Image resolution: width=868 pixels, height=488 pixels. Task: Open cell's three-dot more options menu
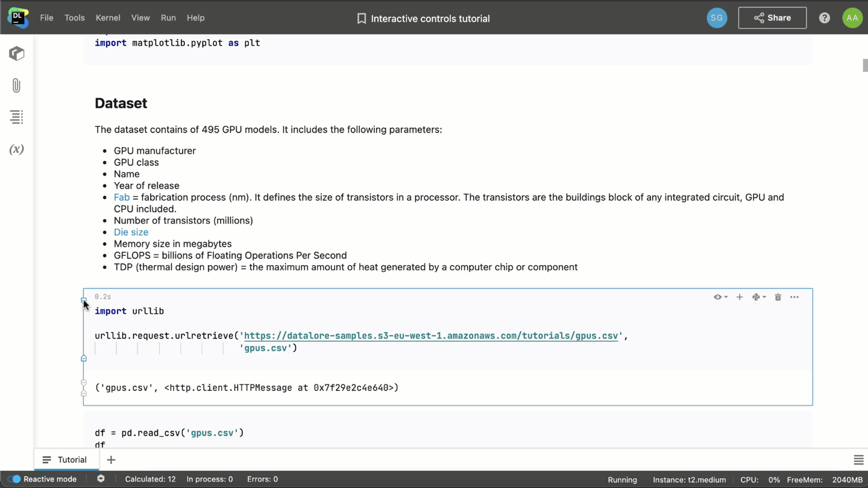tap(794, 297)
